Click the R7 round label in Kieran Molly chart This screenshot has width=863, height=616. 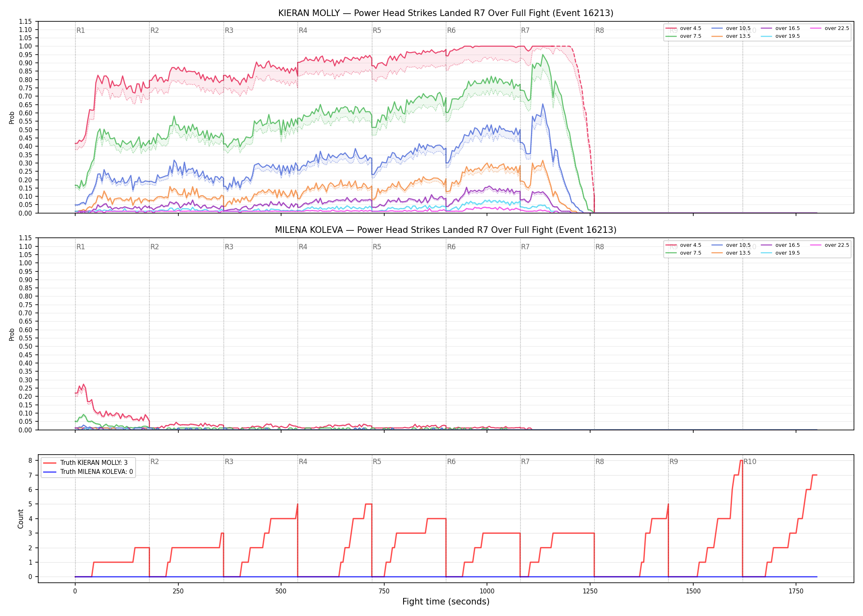(x=525, y=30)
